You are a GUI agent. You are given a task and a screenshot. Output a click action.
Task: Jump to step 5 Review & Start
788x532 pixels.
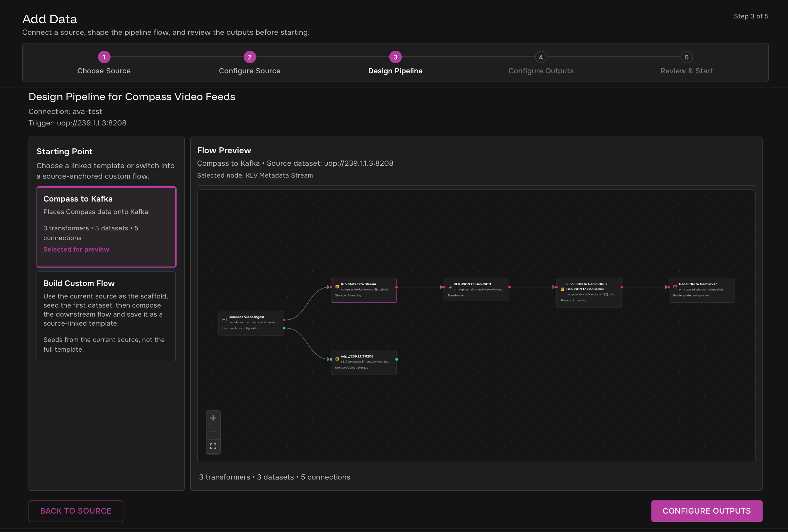(x=687, y=63)
